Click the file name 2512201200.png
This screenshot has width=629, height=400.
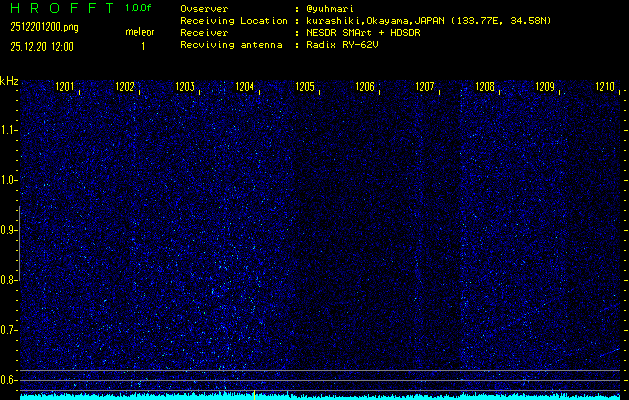(x=45, y=27)
